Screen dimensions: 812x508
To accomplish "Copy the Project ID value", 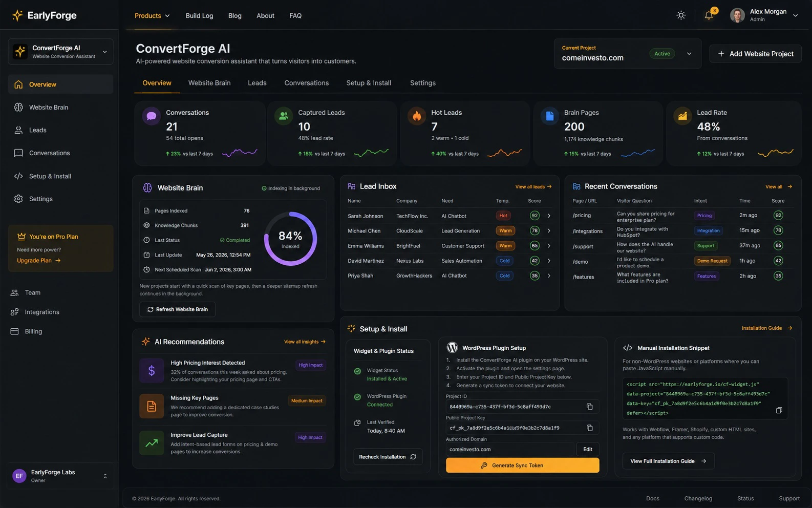I will (x=589, y=407).
